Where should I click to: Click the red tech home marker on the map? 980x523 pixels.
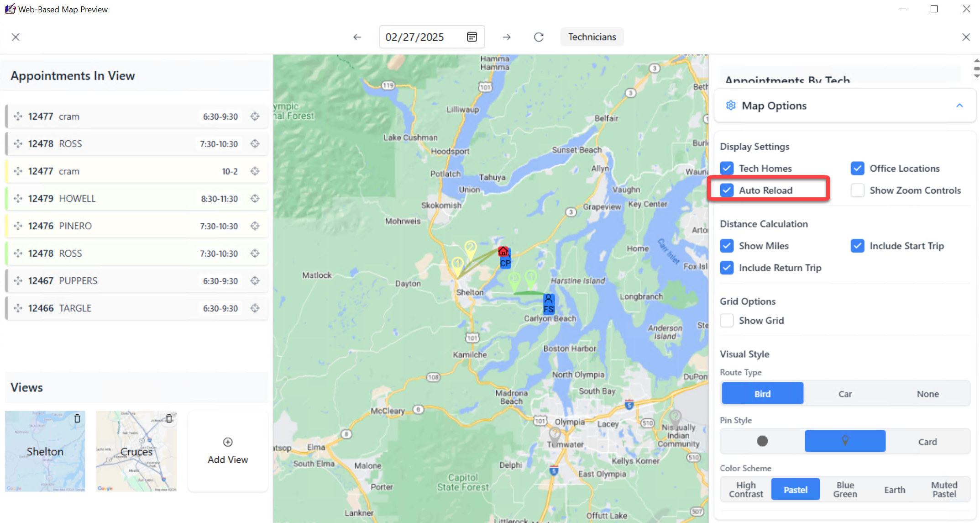point(503,252)
